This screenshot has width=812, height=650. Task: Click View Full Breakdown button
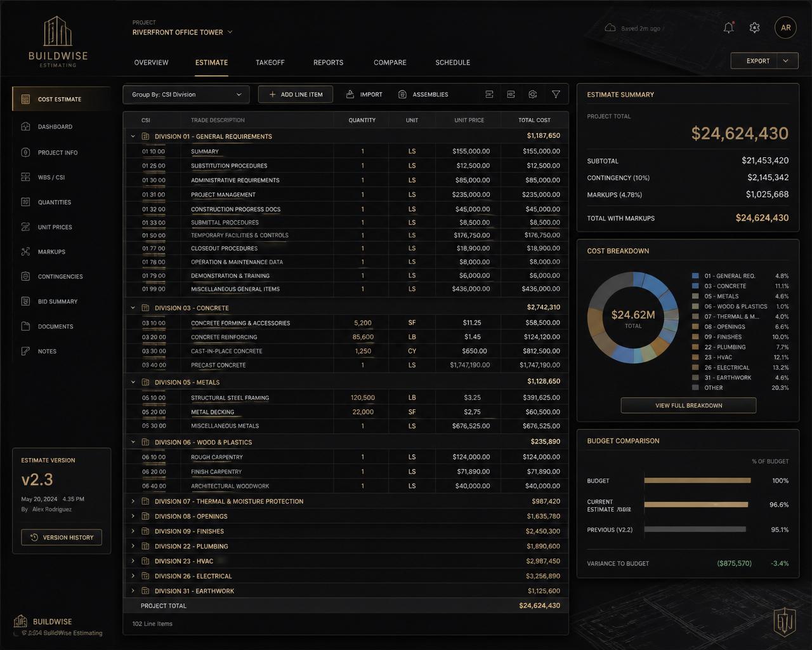pyautogui.click(x=688, y=406)
